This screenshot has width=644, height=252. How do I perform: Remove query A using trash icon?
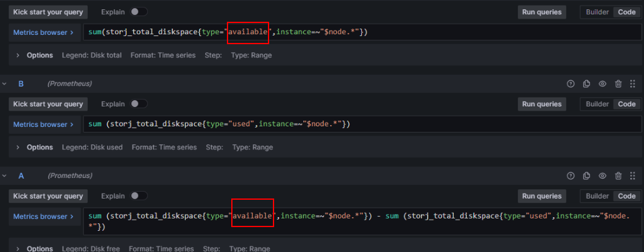pos(618,176)
